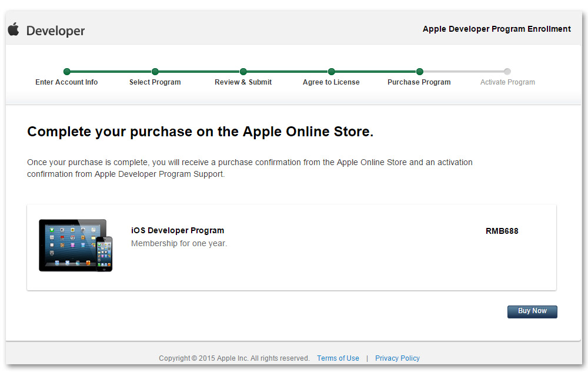Click the Apple Developer Program Enrollment header

(496, 28)
